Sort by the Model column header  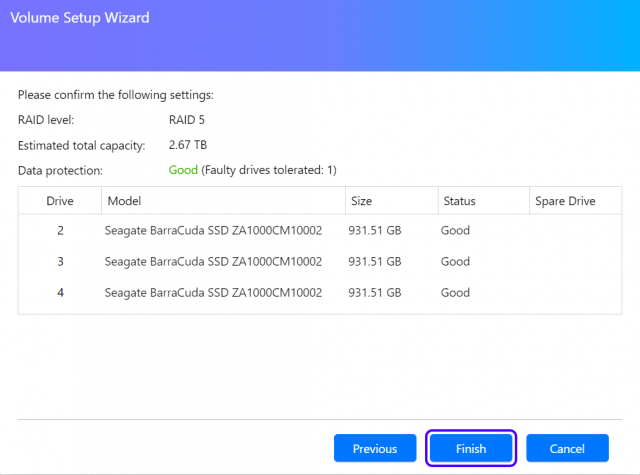click(x=125, y=201)
